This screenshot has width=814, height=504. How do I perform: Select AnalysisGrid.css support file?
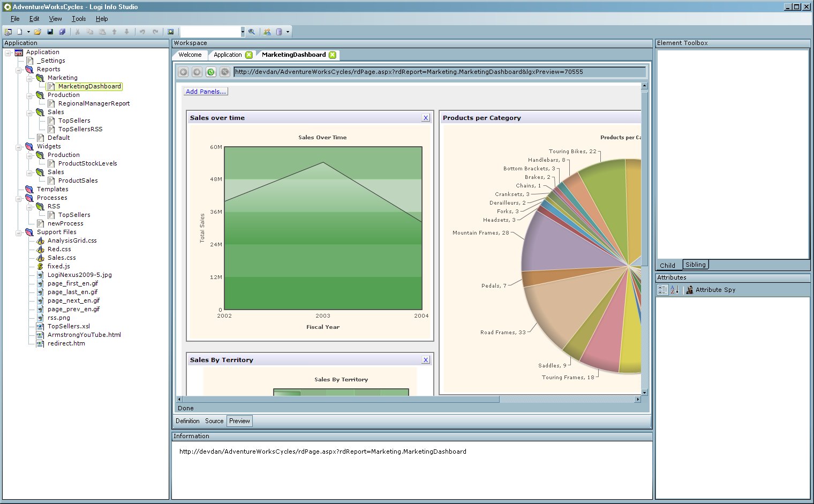point(72,240)
